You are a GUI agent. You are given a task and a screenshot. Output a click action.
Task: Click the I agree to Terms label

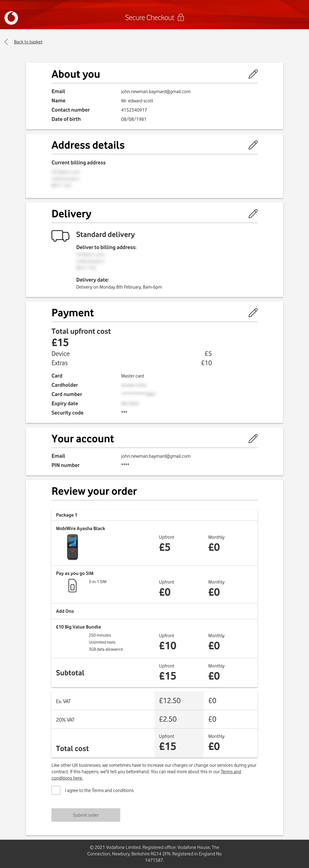click(99, 790)
